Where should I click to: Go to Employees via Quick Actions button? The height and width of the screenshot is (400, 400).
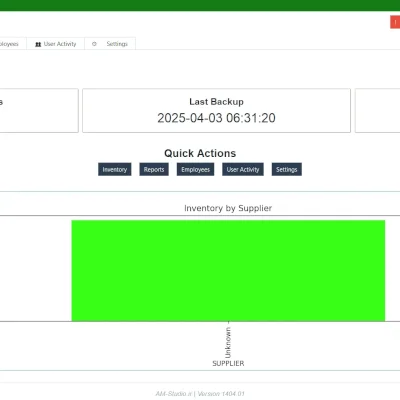[195, 169]
